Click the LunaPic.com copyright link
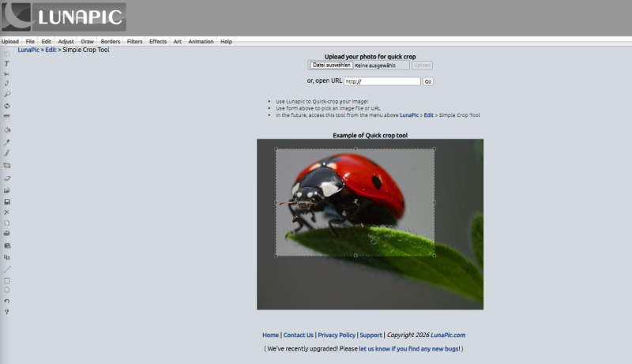This screenshot has height=364, width=632. tap(448, 335)
